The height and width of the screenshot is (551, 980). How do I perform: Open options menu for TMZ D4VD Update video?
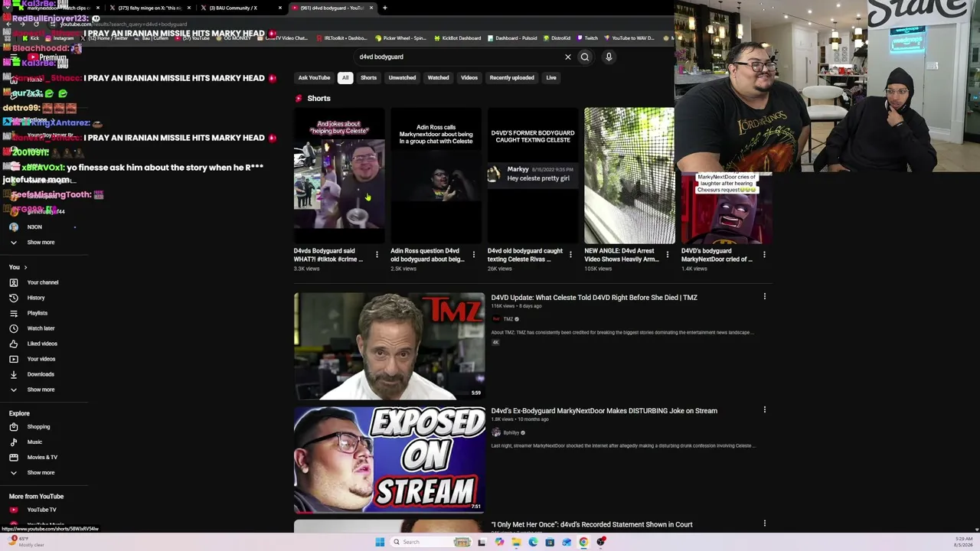click(764, 296)
